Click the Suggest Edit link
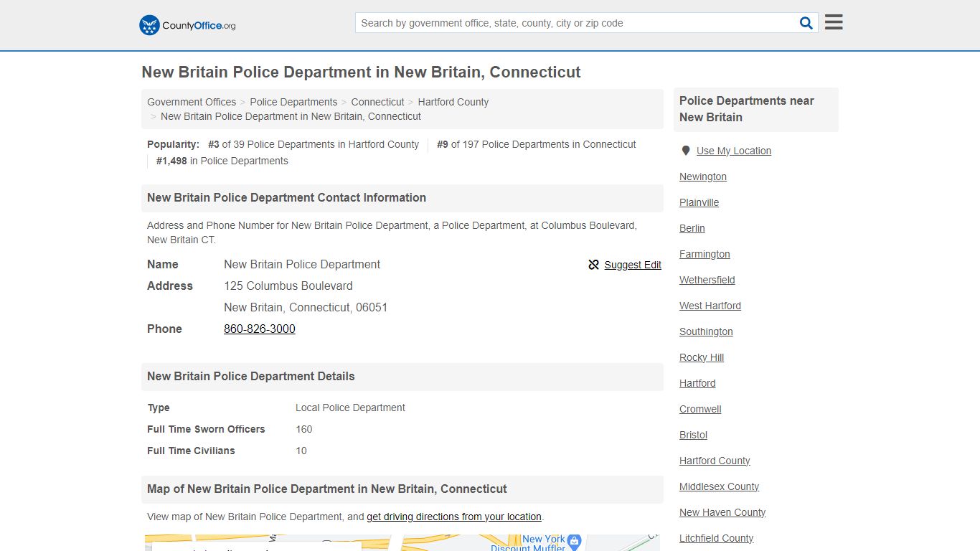 click(633, 265)
